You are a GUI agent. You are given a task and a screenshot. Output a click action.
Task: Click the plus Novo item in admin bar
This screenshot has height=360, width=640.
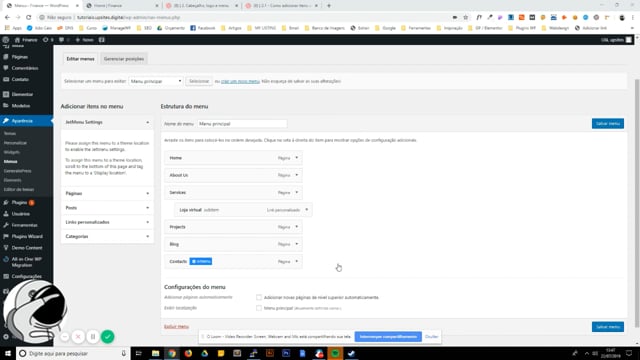84,40
